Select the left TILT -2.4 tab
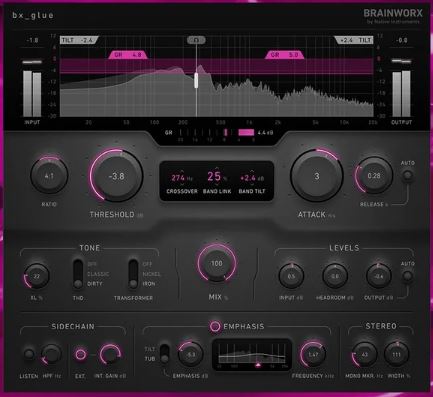 [79, 40]
